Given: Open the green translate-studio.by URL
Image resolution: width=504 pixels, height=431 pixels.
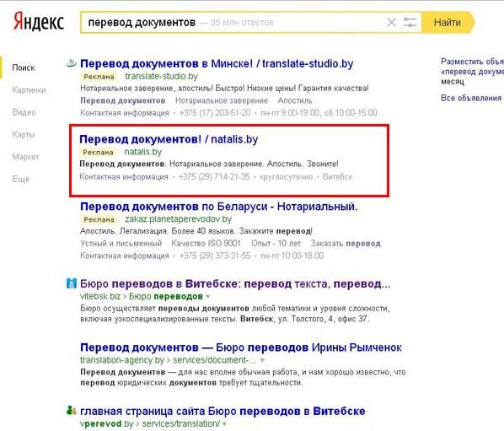Looking at the screenshot, I should coord(161,76).
